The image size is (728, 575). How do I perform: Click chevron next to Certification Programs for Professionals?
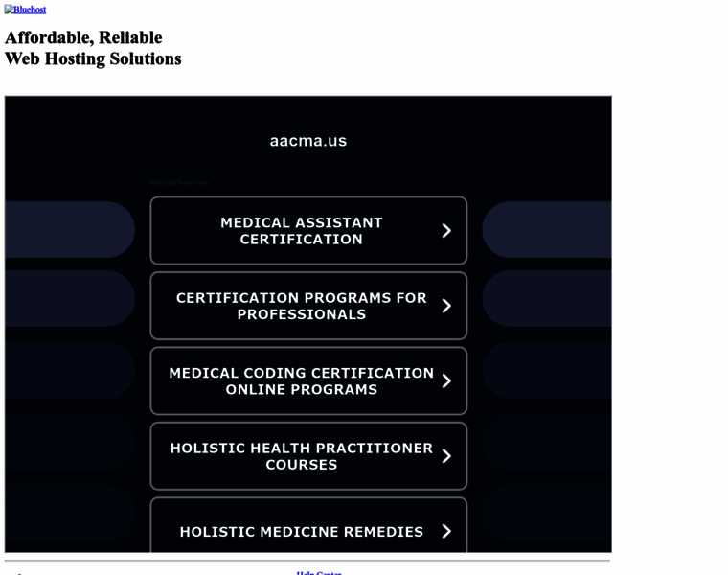click(446, 306)
